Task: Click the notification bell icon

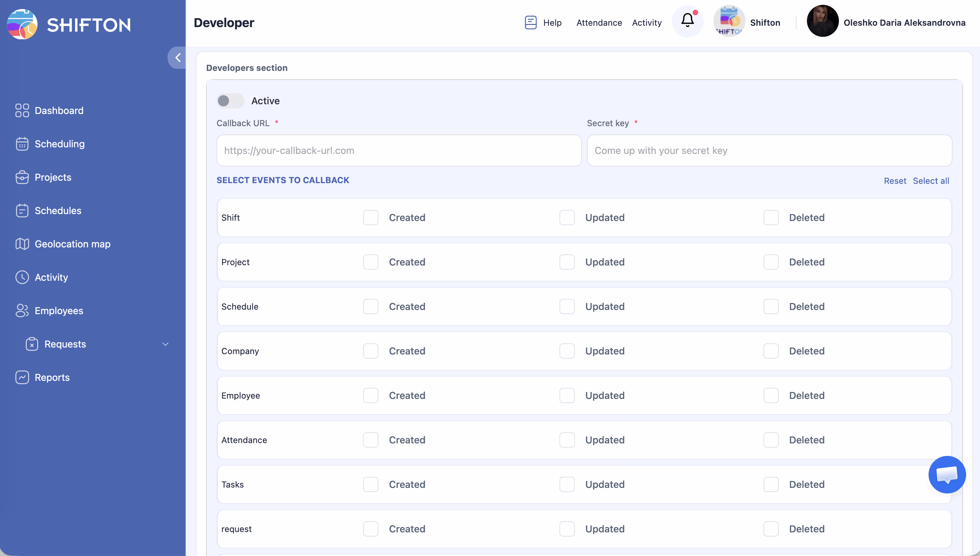Action: tap(687, 21)
